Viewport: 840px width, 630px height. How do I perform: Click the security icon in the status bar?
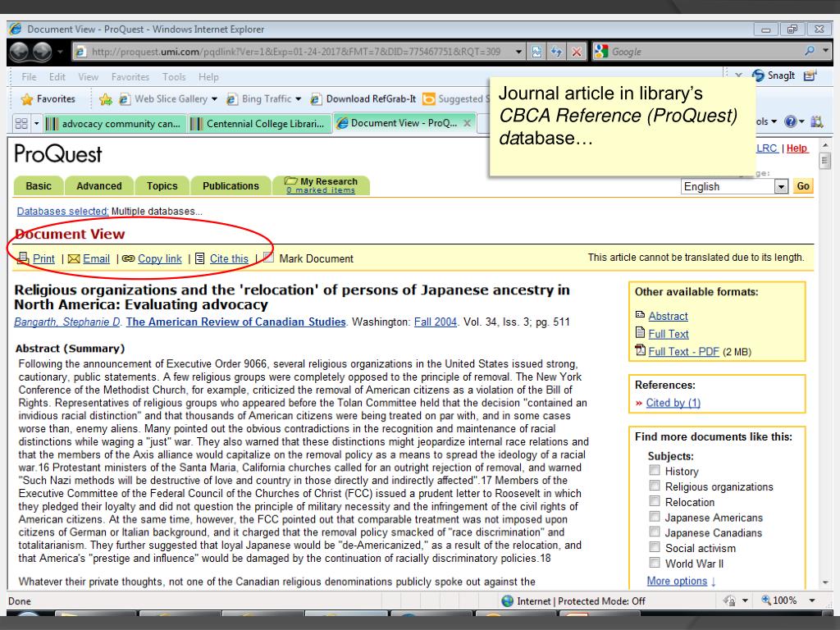point(729,600)
